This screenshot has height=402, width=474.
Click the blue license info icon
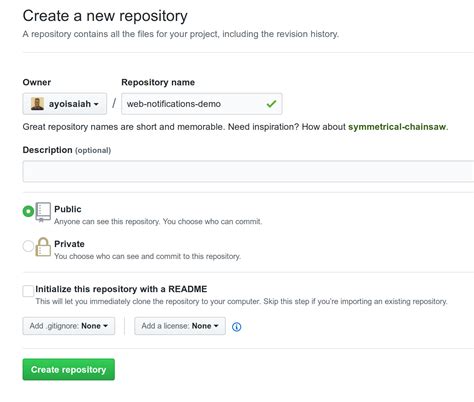236,327
